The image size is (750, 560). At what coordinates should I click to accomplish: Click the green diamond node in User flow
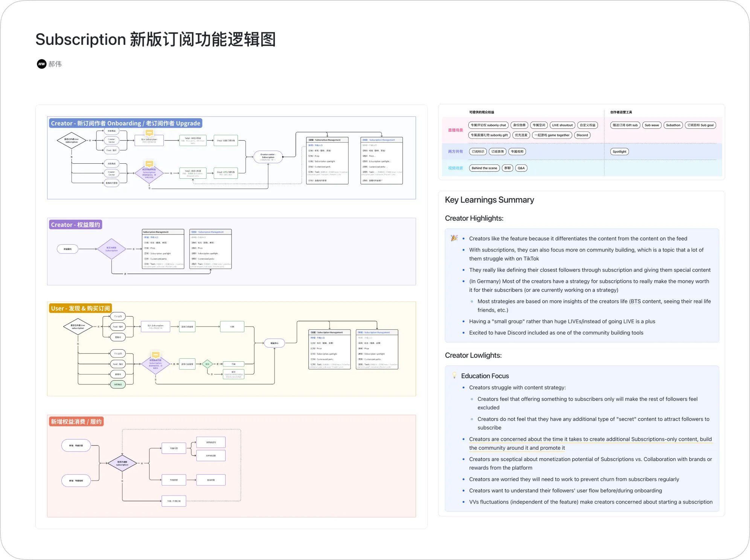(x=207, y=364)
